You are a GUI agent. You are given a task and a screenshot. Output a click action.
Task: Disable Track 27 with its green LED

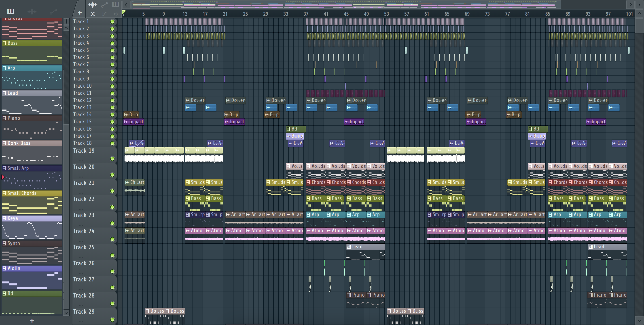(112, 287)
